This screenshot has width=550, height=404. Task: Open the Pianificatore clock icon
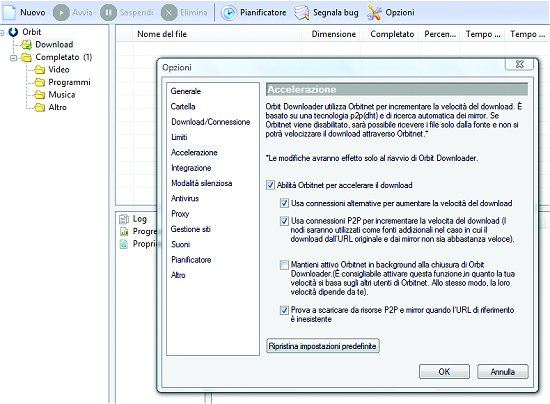click(229, 13)
